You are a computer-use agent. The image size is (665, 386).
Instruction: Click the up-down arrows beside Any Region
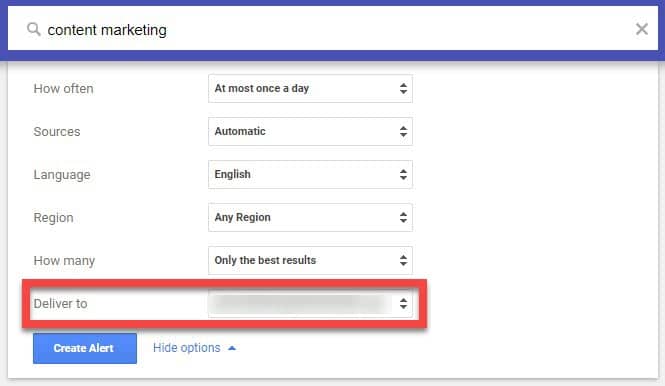click(x=403, y=217)
